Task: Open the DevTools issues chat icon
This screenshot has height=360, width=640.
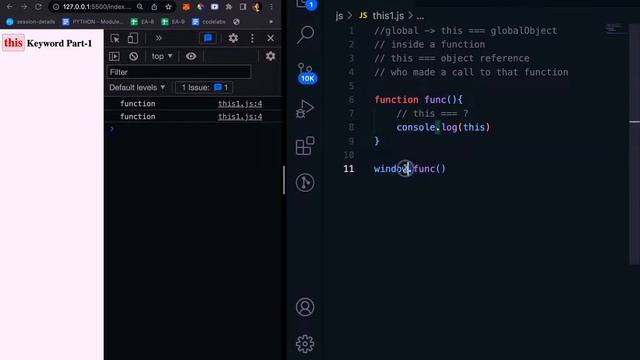Action: coord(208,38)
